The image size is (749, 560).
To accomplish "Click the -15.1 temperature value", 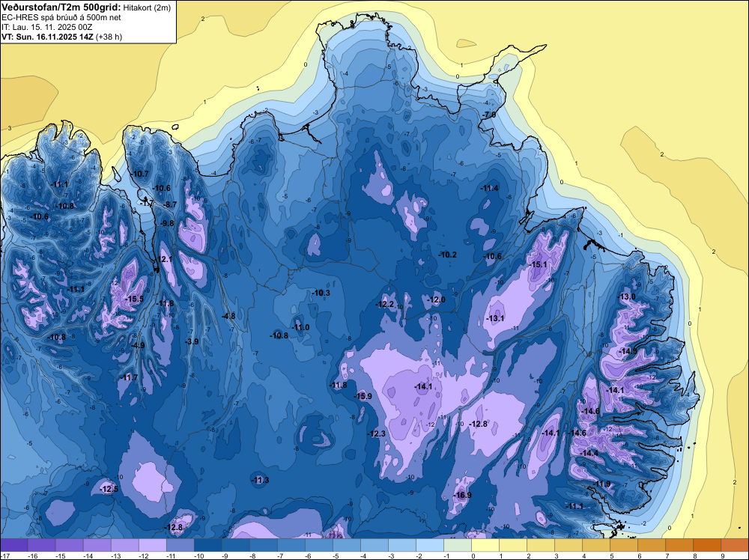I will pyautogui.click(x=539, y=264).
